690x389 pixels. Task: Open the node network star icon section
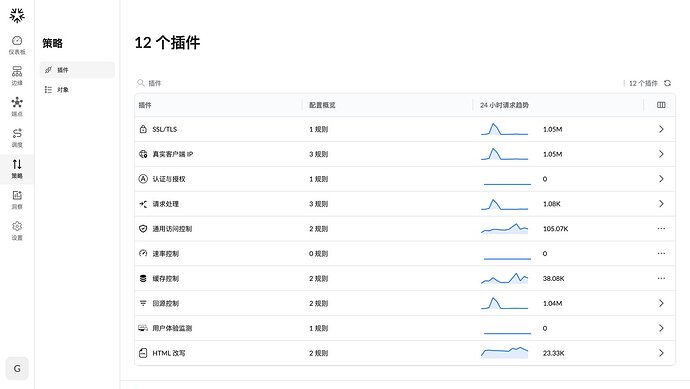click(17, 107)
